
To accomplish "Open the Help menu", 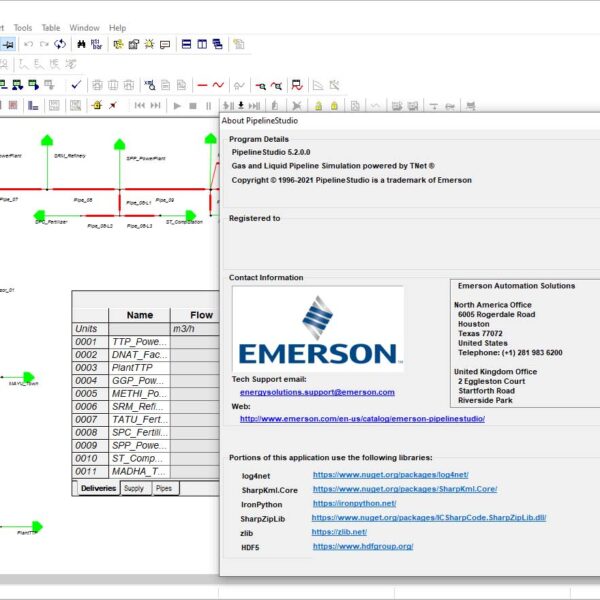I will pyautogui.click(x=117, y=28).
